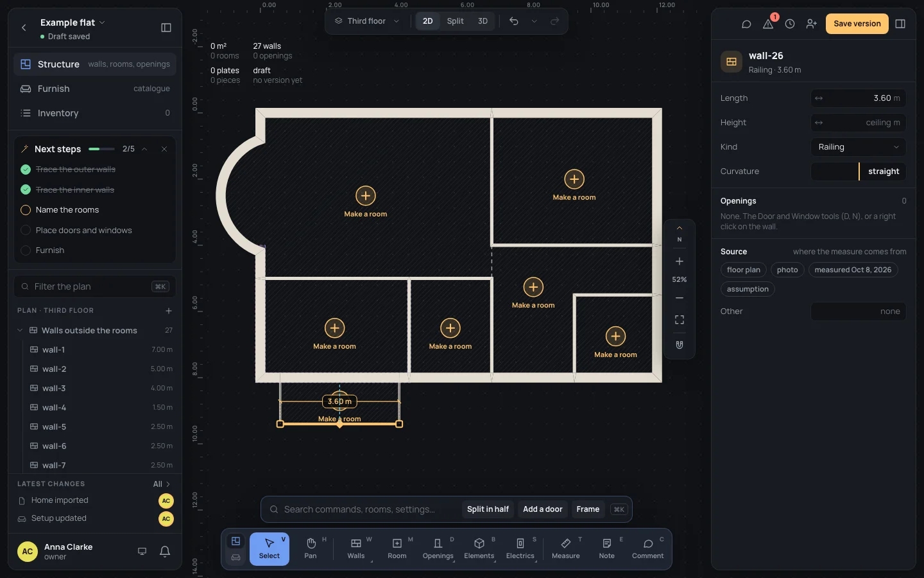
Task: Check off Place doors and windows step
Action: coord(26,230)
